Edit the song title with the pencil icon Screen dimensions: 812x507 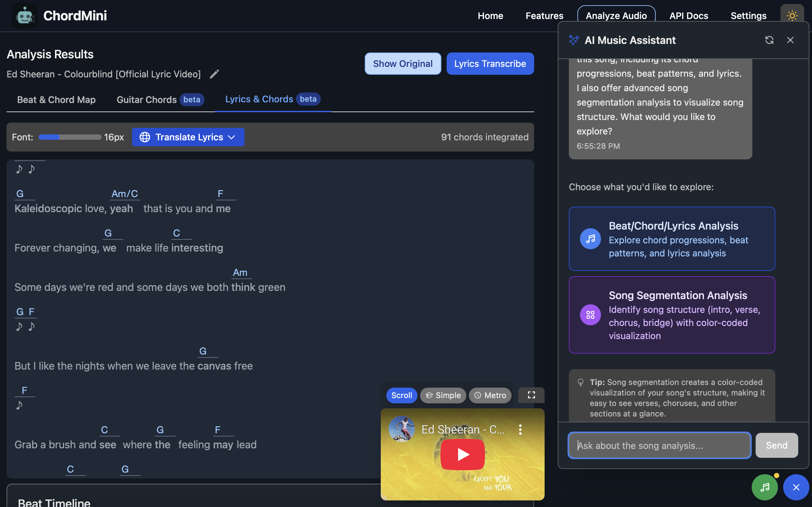pyautogui.click(x=214, y=74)
